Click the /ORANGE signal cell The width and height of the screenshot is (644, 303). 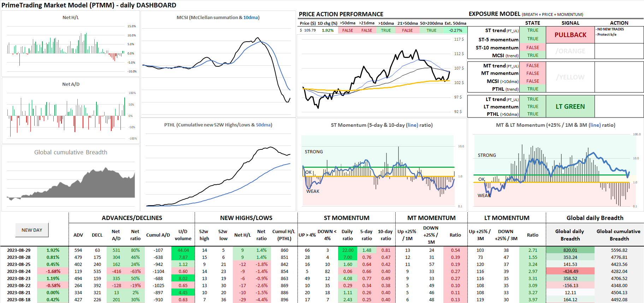570,51
